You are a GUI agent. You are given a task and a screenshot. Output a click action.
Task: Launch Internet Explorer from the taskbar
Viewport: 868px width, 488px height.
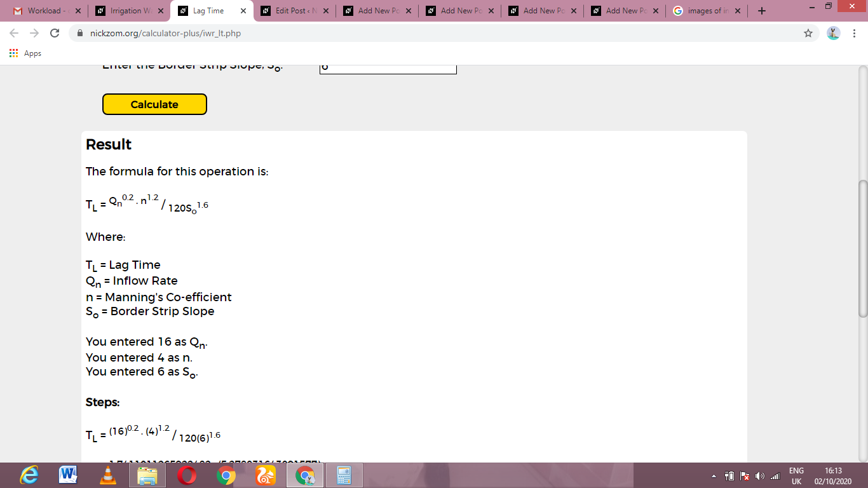pos(29,475)
